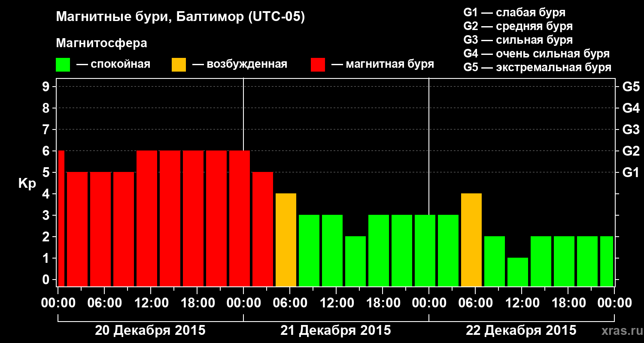Screen dimensions: 644x343
Task: Click the green Kp 2 bar on 21 Декабря
Action: (355, 261)
